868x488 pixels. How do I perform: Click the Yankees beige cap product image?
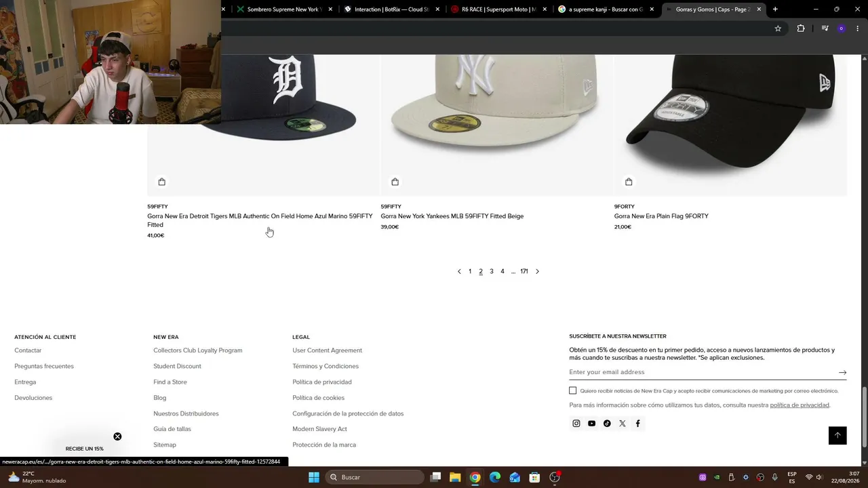[x=498, y=125]
